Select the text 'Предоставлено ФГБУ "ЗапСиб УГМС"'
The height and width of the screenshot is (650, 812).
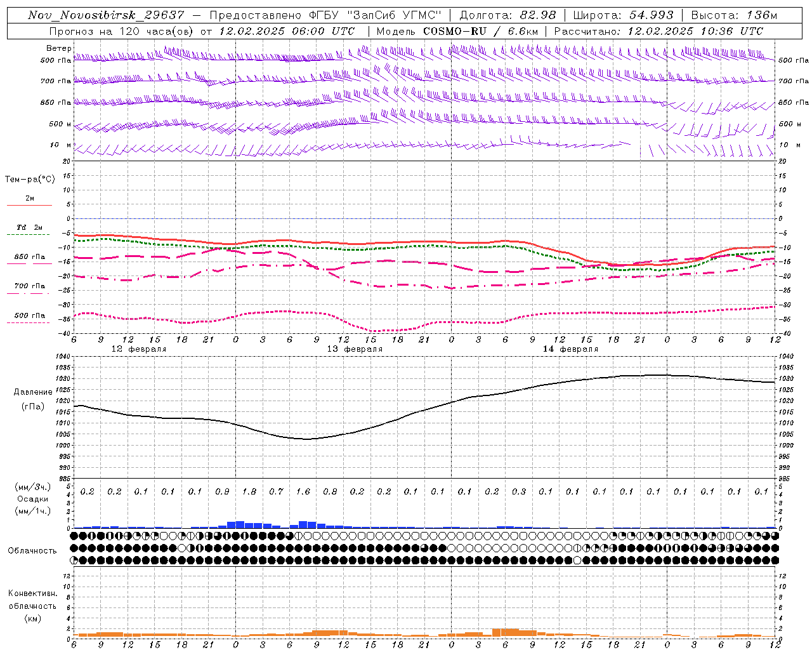(x=325, y=15)
